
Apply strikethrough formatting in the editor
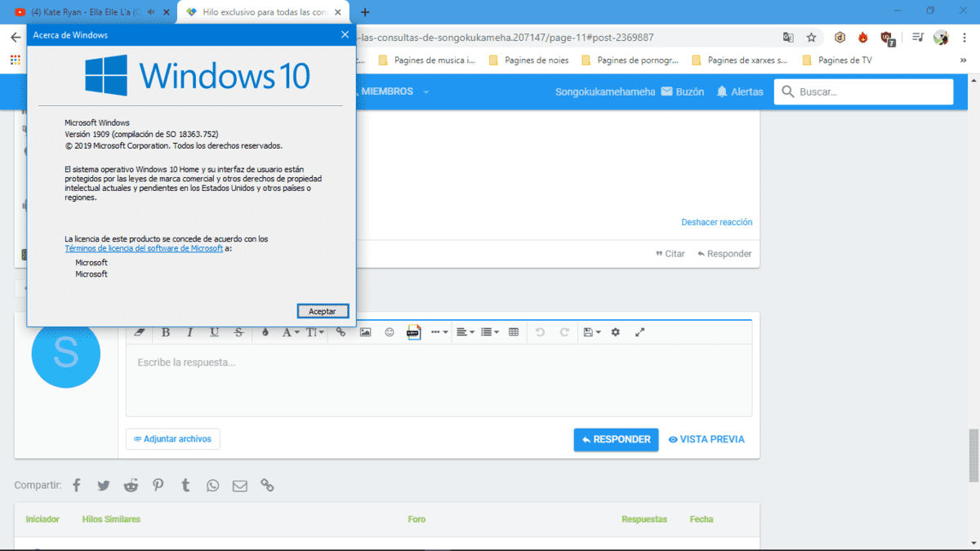[238, 332]
